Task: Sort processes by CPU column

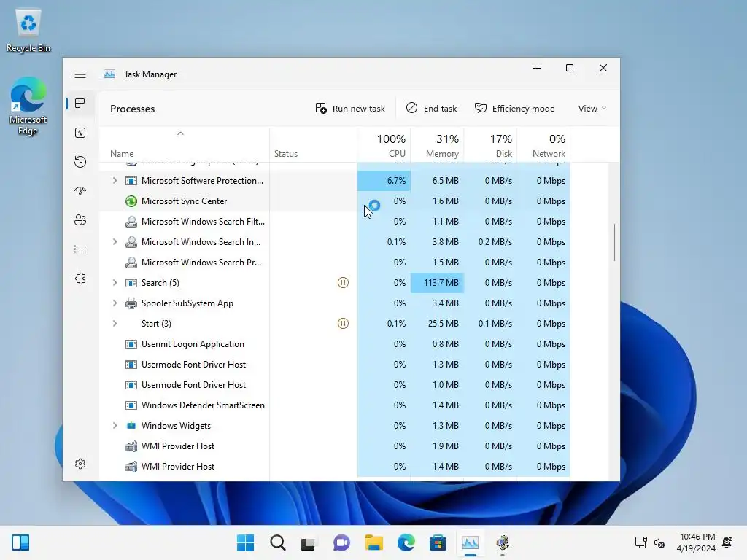Action: 384,145
